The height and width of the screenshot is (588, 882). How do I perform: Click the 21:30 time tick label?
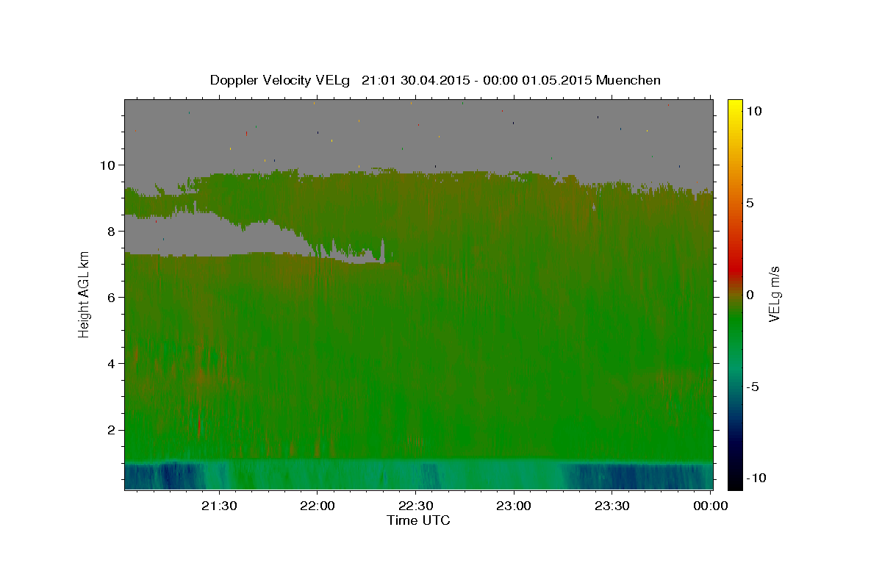pos(219,506)
